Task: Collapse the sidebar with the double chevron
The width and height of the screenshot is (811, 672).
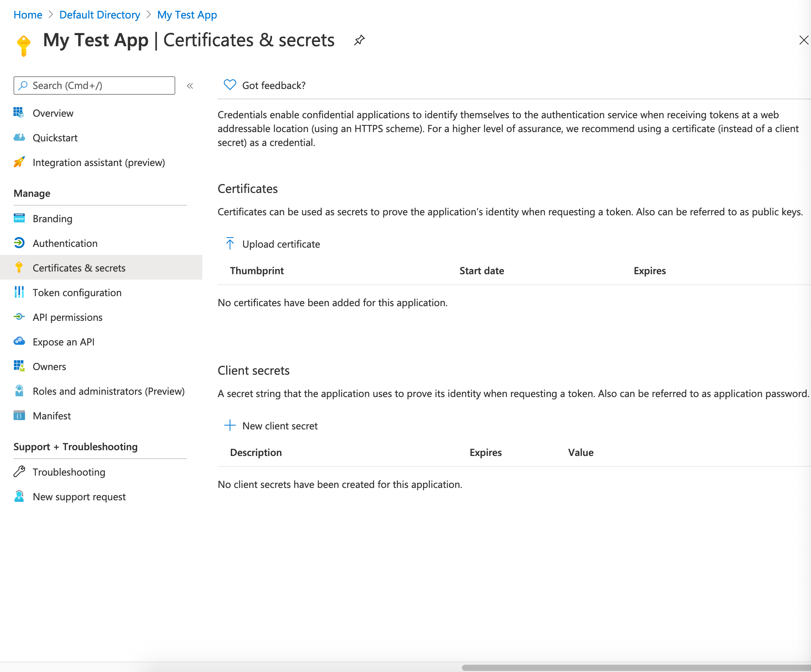Action: coord(190,86)
